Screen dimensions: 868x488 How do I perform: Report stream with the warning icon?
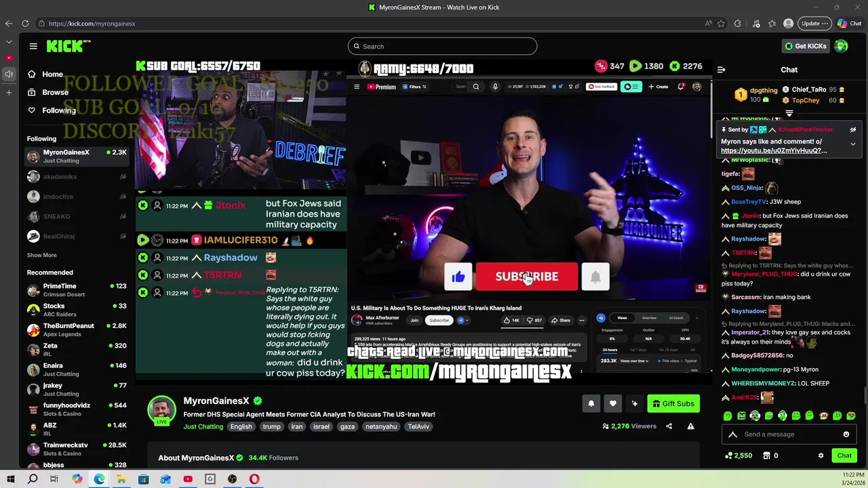(x=690, y=426)
